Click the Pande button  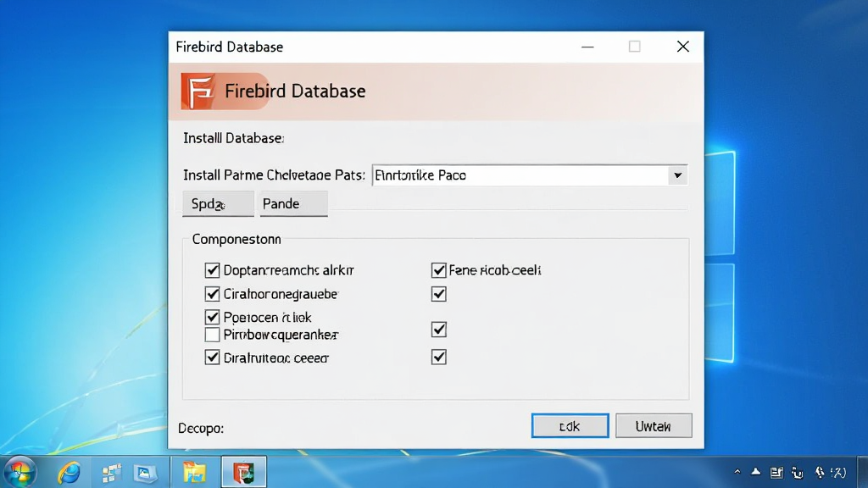pyautogui.click(x=293, y=203)
